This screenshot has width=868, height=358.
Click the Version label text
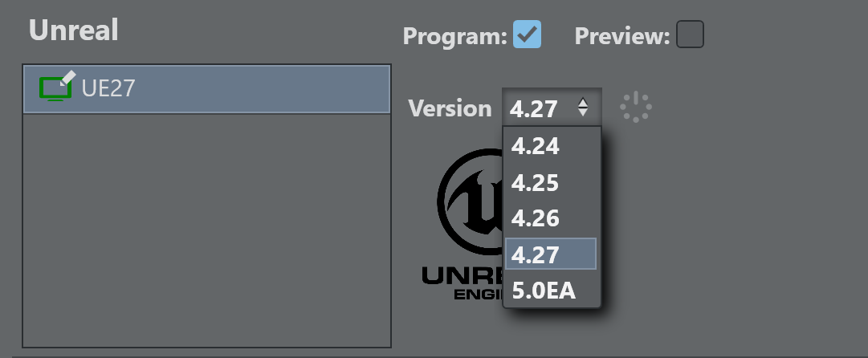click(450, 108)
